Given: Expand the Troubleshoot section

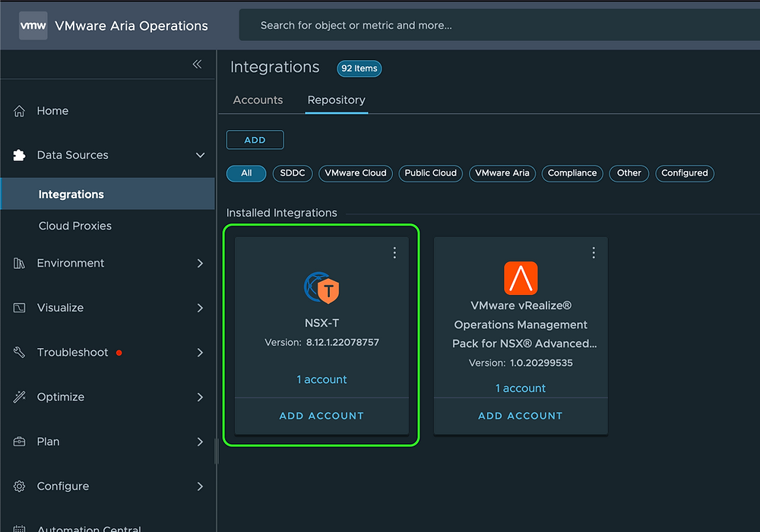Looking at the screenshot, I should point(200,352).
